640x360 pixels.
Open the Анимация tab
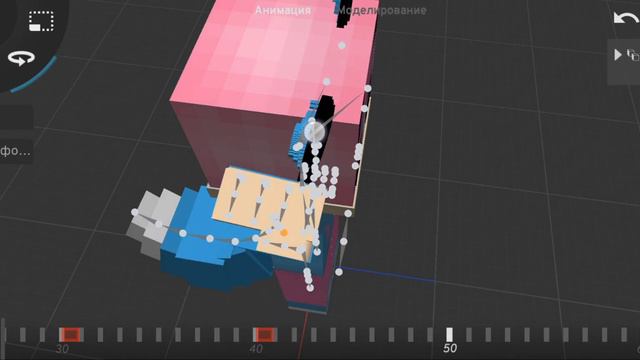pos(283,10)
